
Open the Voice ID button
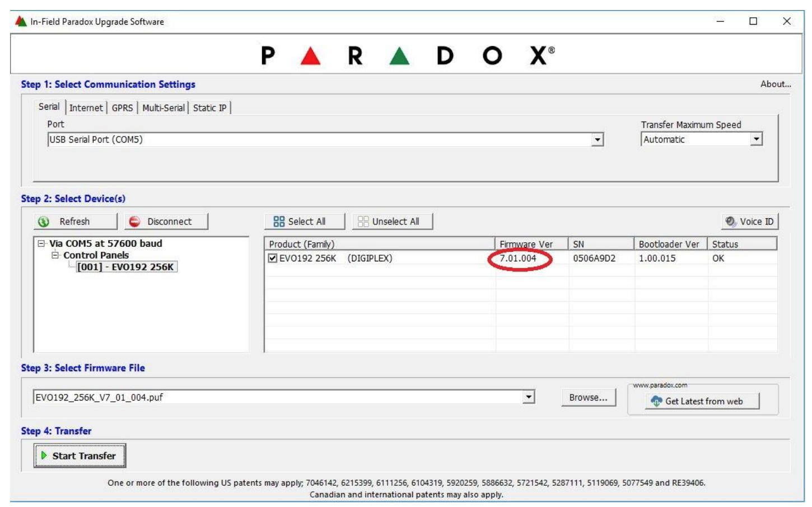pos(750,222)
